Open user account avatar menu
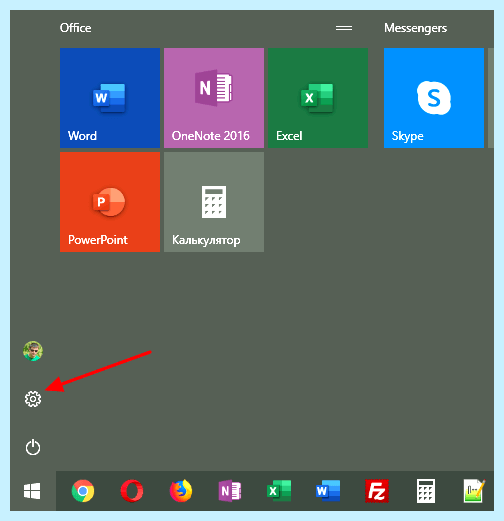The image size is (504, 521). pos(33,351)
